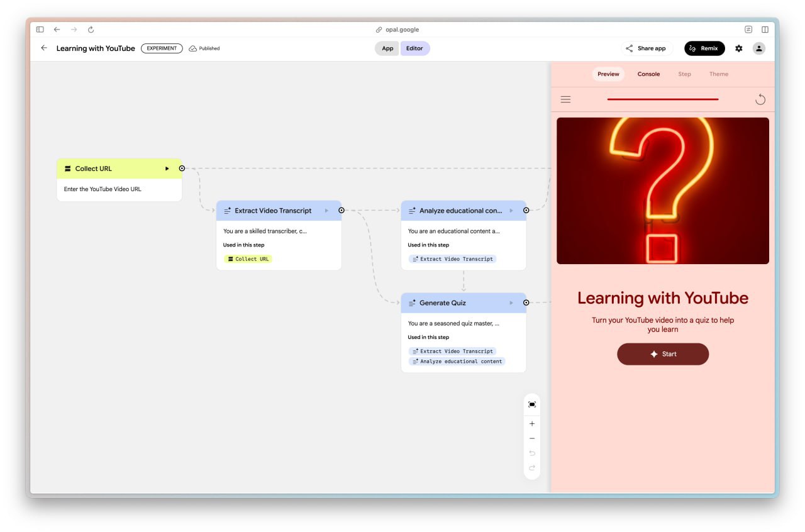Open the settings gear icon
Viewport: 805px width, 532px height.
[x=739, y=48]
